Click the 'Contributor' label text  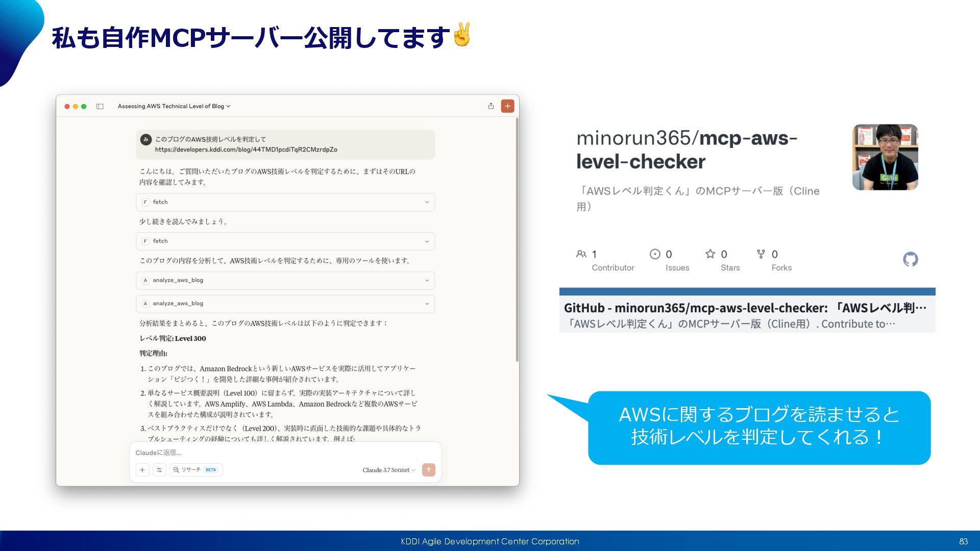(612, 268)
